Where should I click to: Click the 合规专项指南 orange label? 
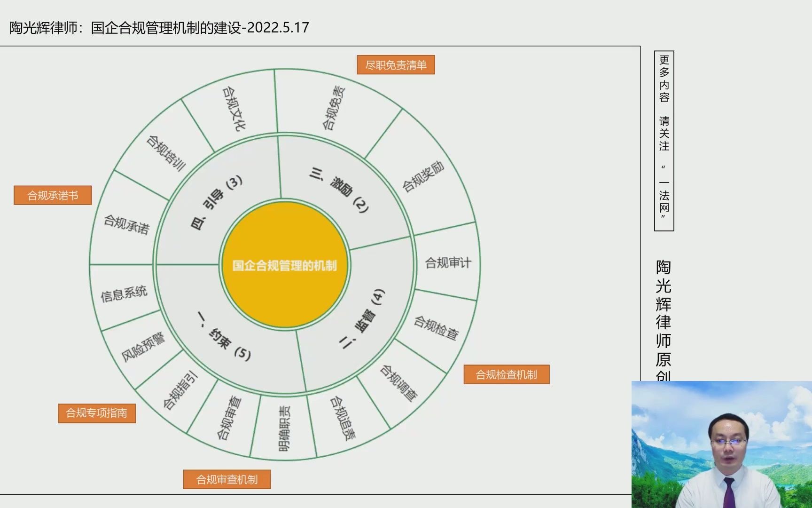[x=97, y=413]
